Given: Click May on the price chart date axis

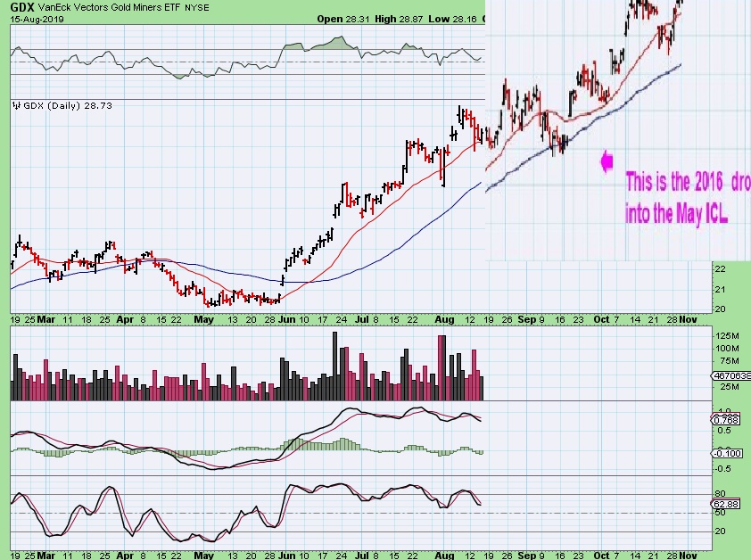Looking at the screenshot, I should (x=203, y=319).
